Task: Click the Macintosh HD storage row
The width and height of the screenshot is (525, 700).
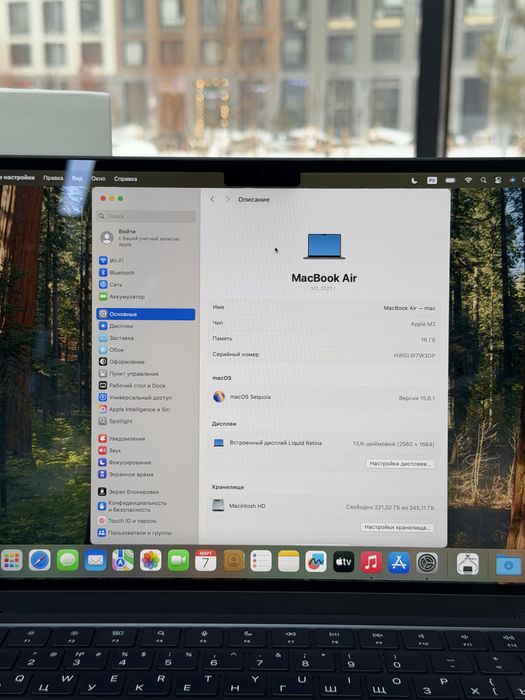Action: [323, 506]
